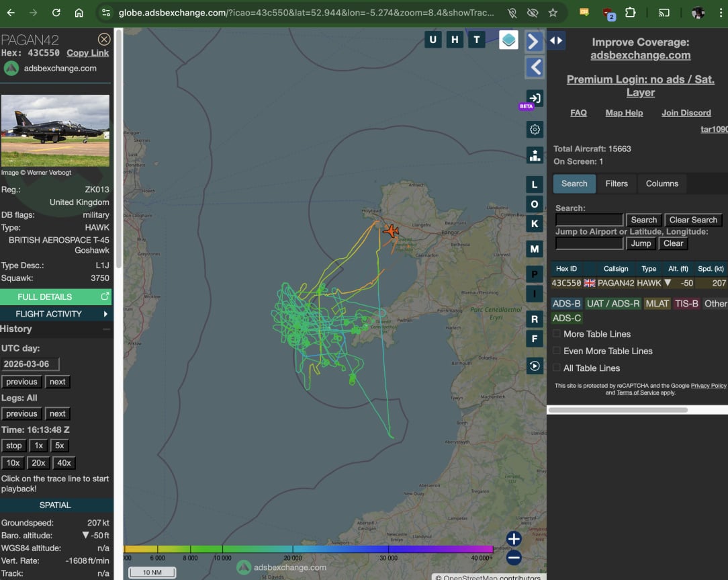728x580 pixels.
Task: Switch to the Columns tab
Action: click(662, 184)
